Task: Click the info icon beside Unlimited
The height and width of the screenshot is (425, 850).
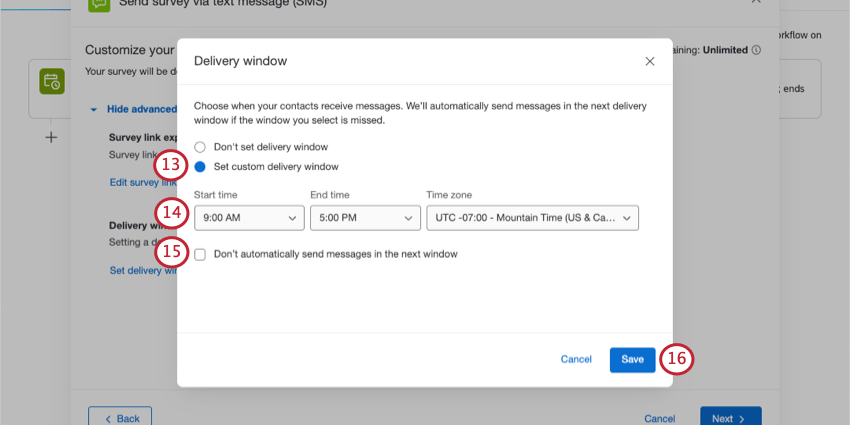Action: pos(756,49)
